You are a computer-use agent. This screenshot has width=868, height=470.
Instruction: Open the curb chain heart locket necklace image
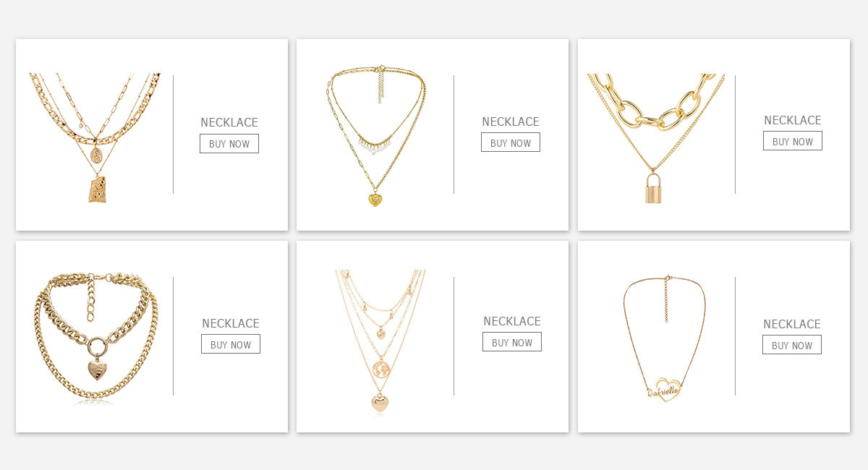click(x=95, y=336)
